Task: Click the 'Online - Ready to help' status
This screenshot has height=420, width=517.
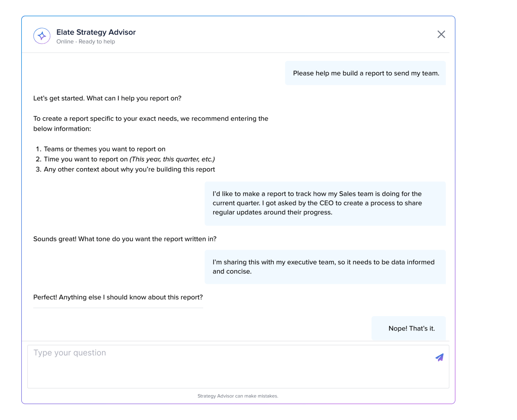Action: (86, 42)
